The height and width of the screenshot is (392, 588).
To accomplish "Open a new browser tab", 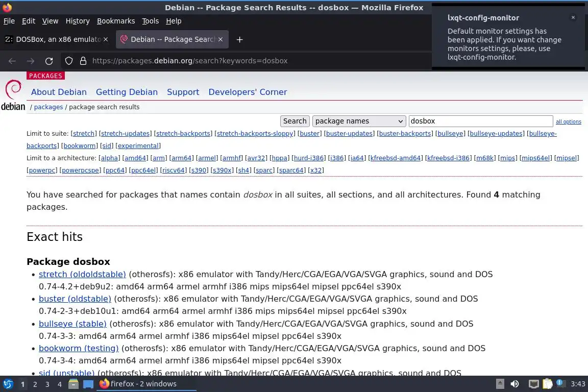I will 239,39.
